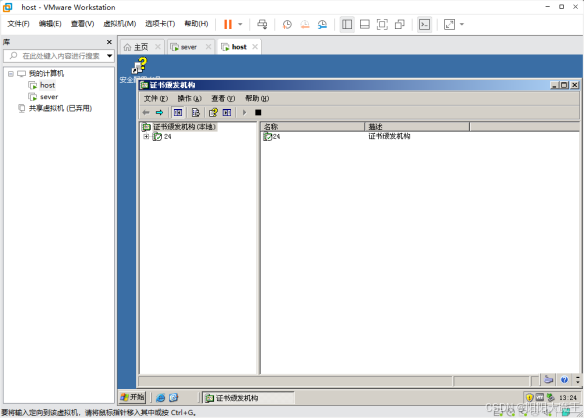Image resolution: width=584 pixels, height=419 pixels.
Task: Start the certificate service play button
Action: click(244, 112)
